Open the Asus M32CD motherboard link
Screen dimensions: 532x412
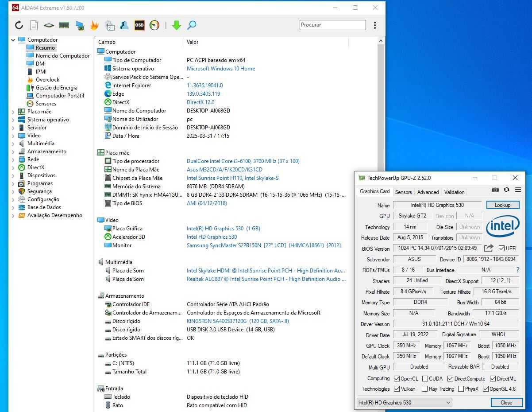click(224, 170)
